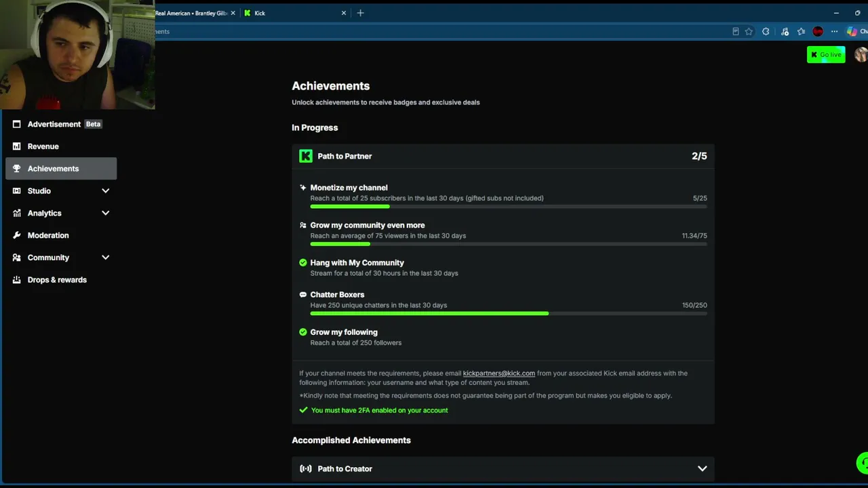This screenshot has width=868, height=488.
Task: Open browser settings and more menu
Action: click(x=834, y=31)
